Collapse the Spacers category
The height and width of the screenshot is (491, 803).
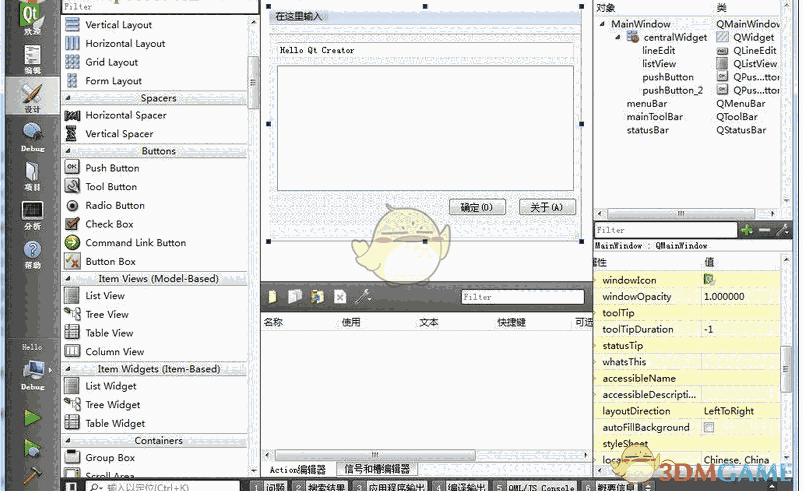click(68, 98)
